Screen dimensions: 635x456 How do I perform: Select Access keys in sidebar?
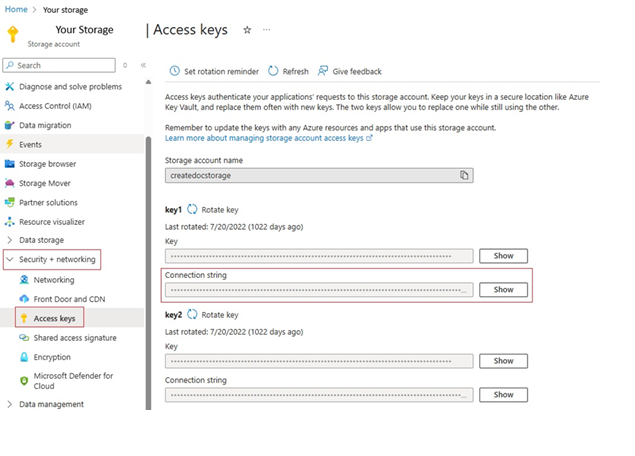coord(54,318)
